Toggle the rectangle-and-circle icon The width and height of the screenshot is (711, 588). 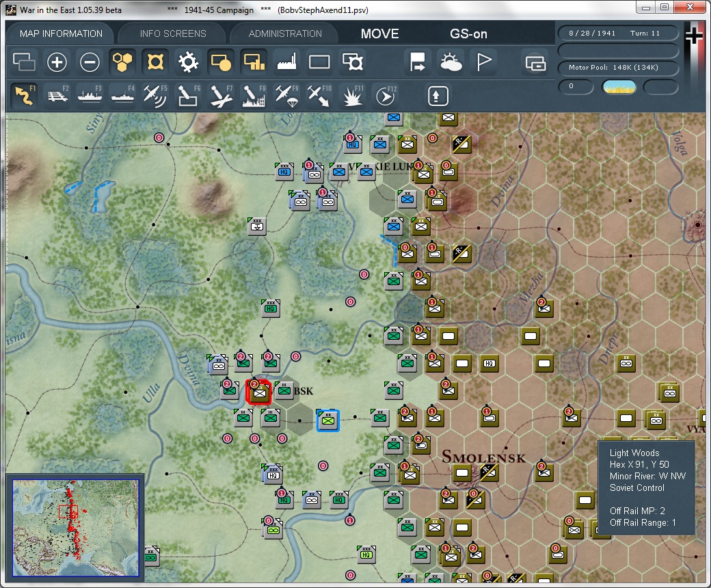221,62
